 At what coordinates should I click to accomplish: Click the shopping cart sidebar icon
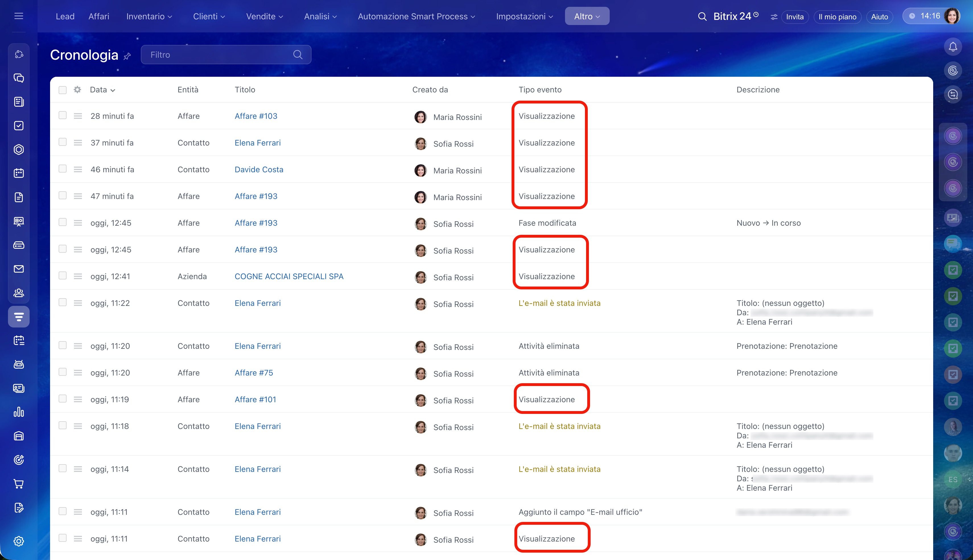tap(18, 484)
